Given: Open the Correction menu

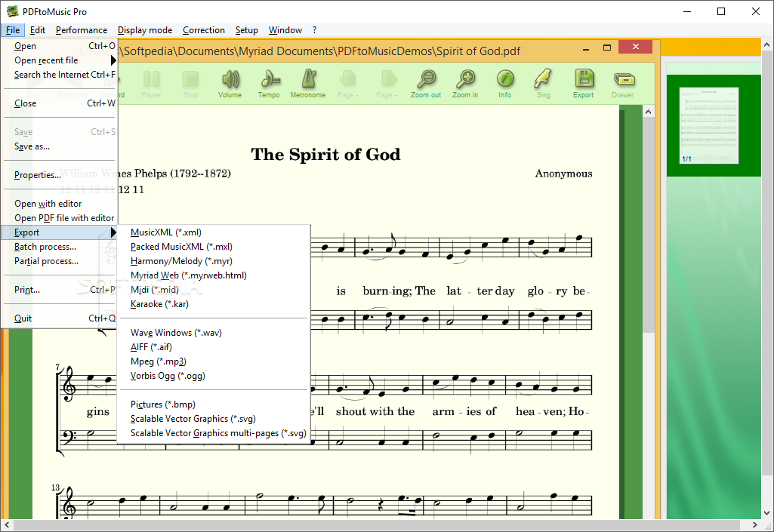Looking at the screenshot, I should click(x=204, y=30).
